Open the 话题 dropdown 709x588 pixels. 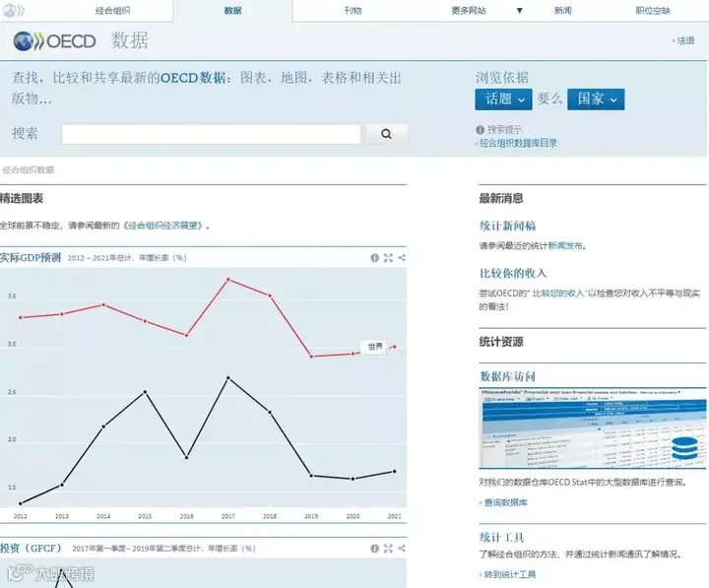tap(503, 99)
